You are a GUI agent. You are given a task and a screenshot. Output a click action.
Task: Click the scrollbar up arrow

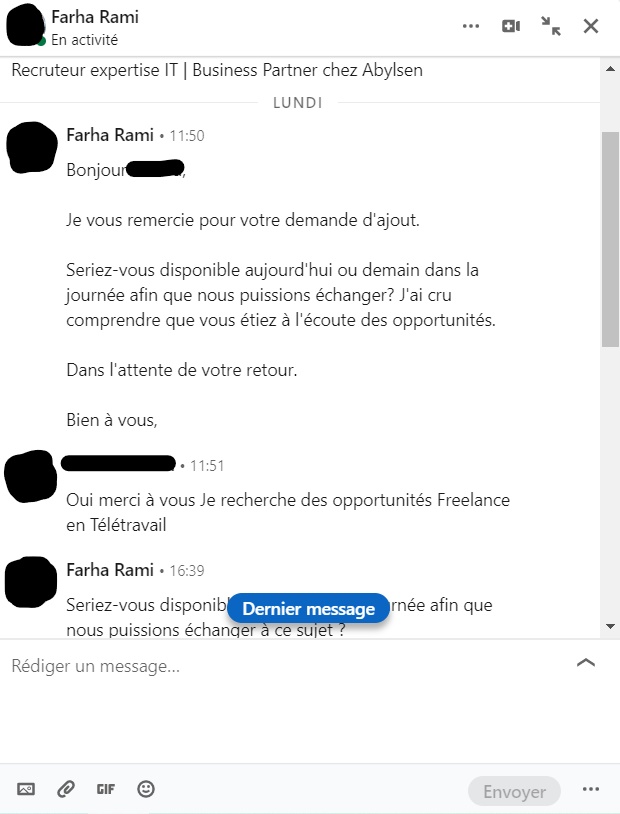point(610,69)
